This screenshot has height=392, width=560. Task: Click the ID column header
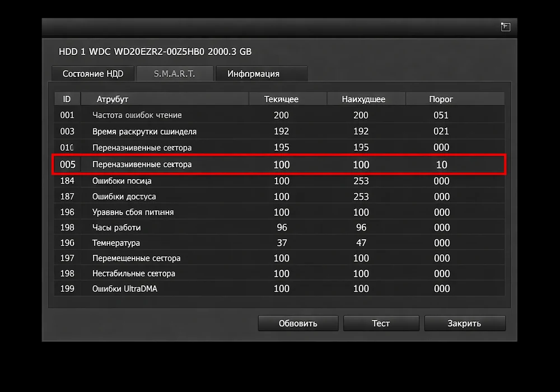(67, 99)
